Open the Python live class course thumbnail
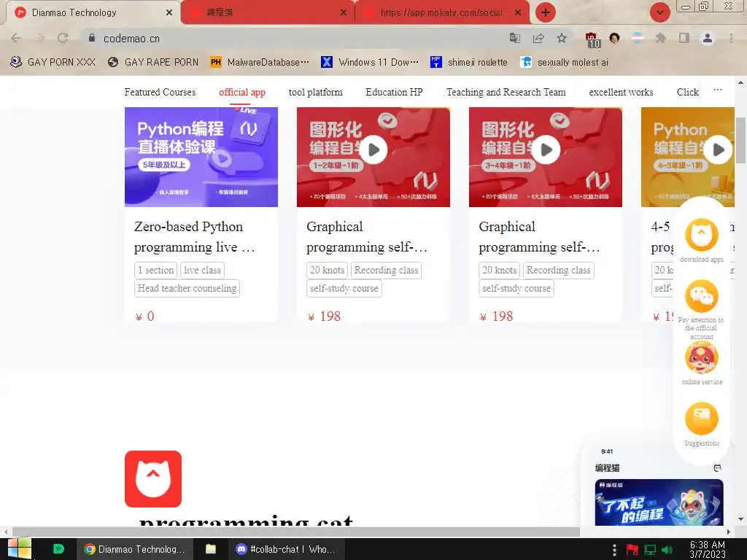 [x=201, y=157]
